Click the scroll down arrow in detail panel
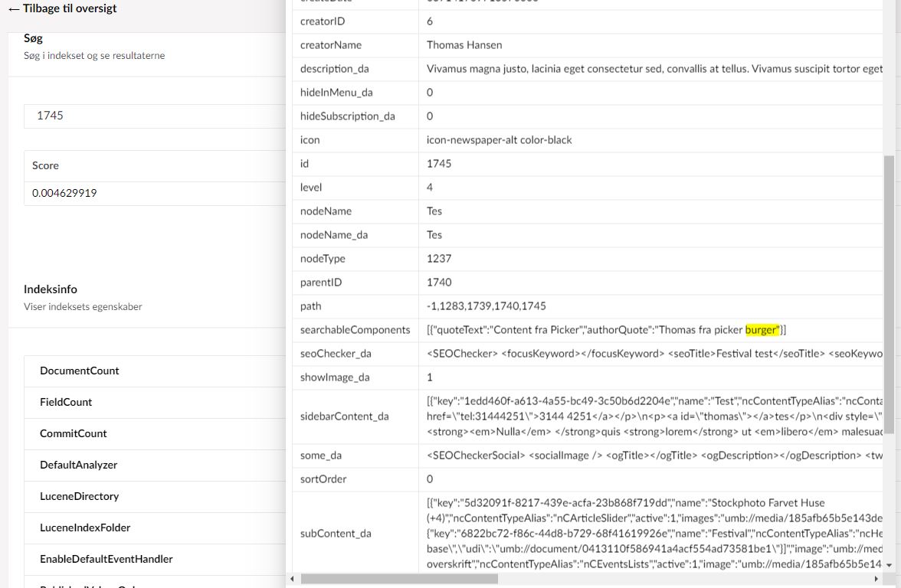 tap(889, 565)
